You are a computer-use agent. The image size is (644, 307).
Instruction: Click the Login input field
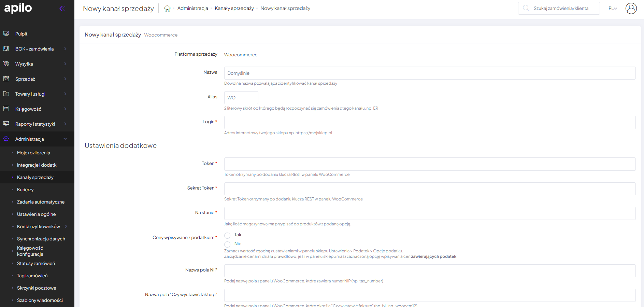[x=429, y=122]
